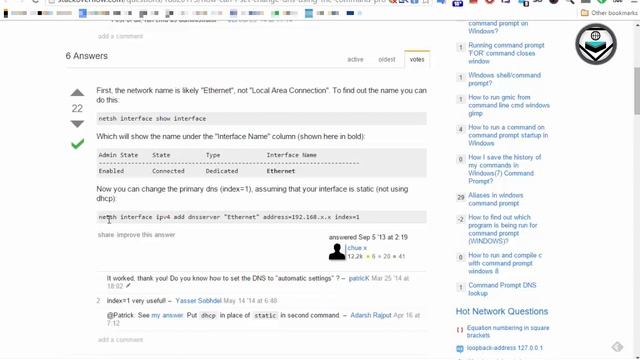The image size is (640, 360).
Task: Open patricK's user profile link
Action: pos(359,278)
